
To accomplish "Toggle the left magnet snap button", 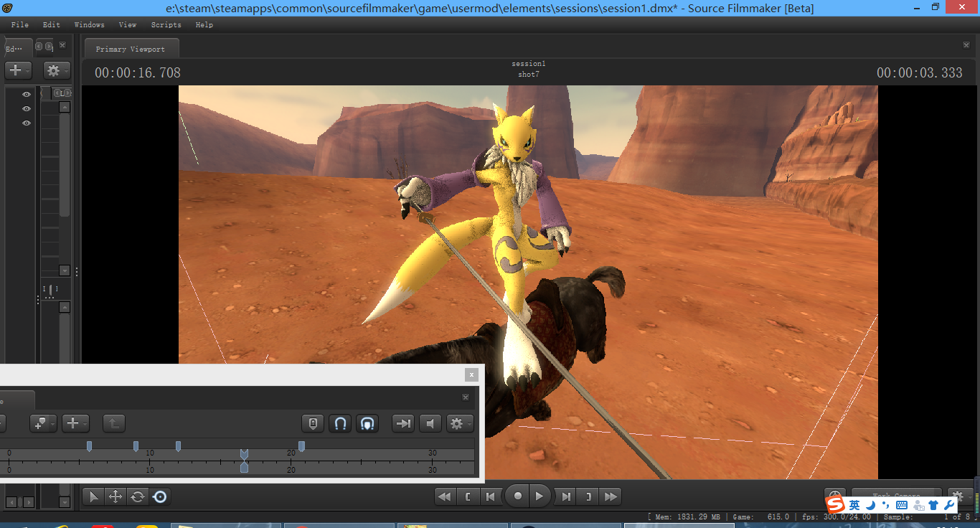I will point(340,423).
